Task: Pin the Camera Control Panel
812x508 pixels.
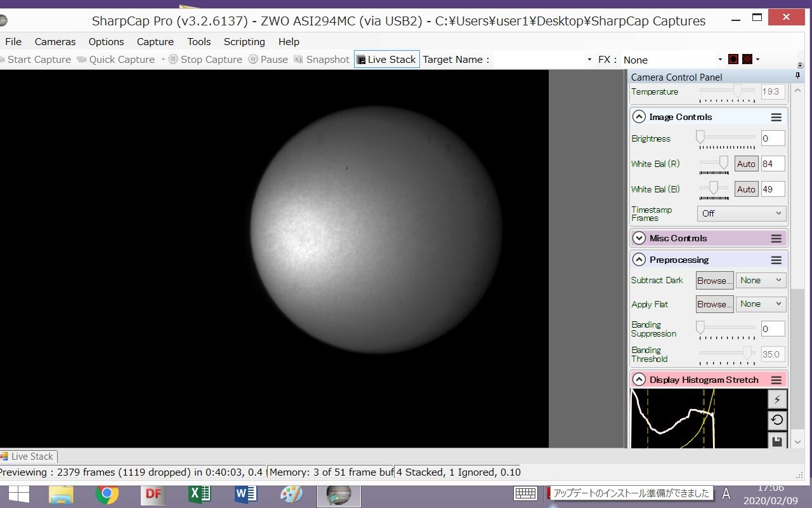Action: [797, 77]
